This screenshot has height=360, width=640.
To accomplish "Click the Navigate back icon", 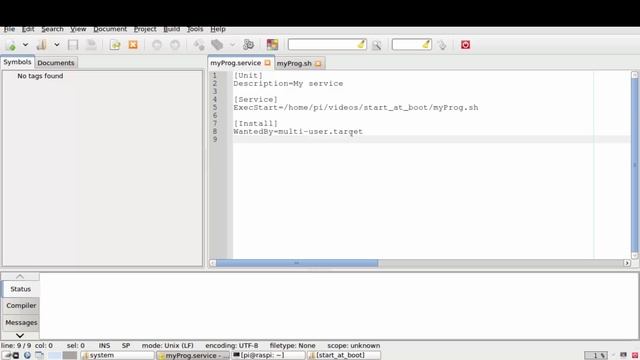I will click(157, 45).
